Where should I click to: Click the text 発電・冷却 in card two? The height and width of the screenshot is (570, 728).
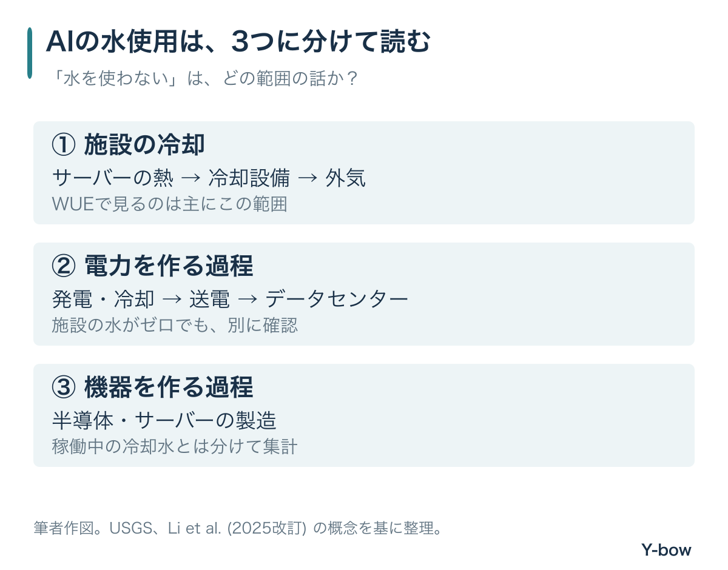(x=104, y=299)
